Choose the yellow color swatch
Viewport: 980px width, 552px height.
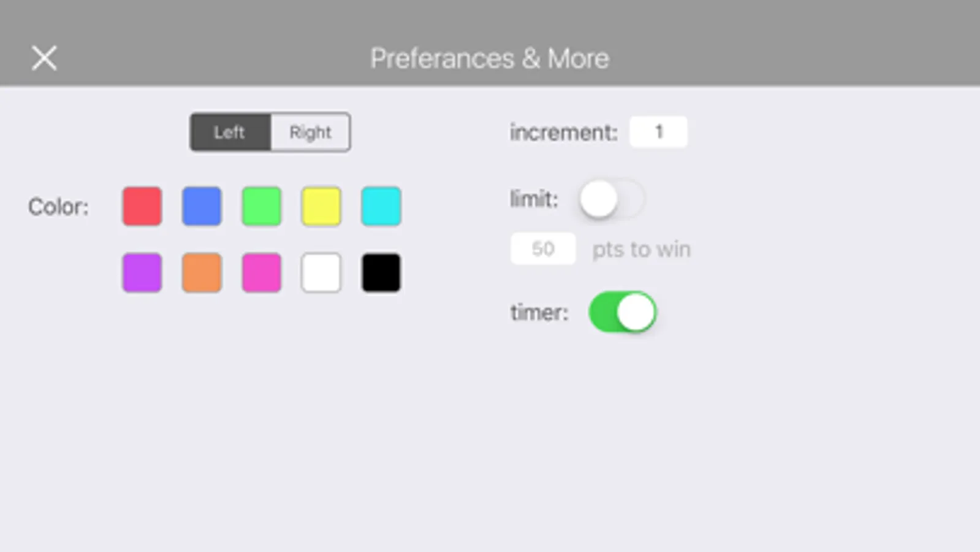click(321, 207)
